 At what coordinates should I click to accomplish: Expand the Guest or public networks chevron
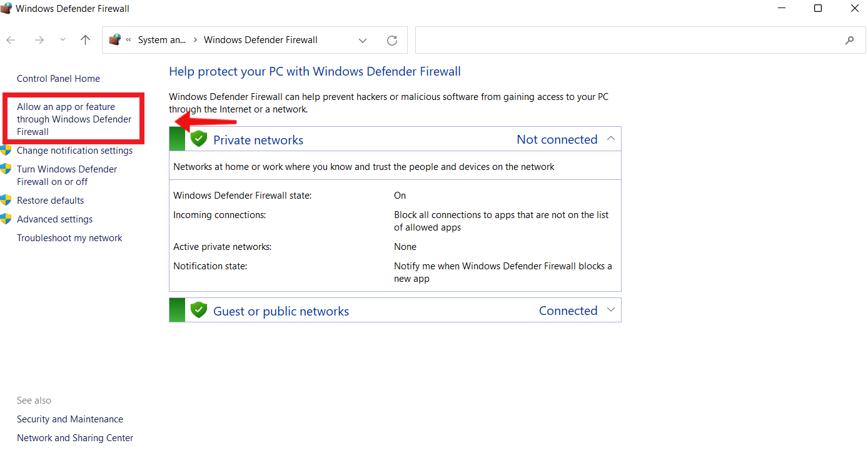611,310
